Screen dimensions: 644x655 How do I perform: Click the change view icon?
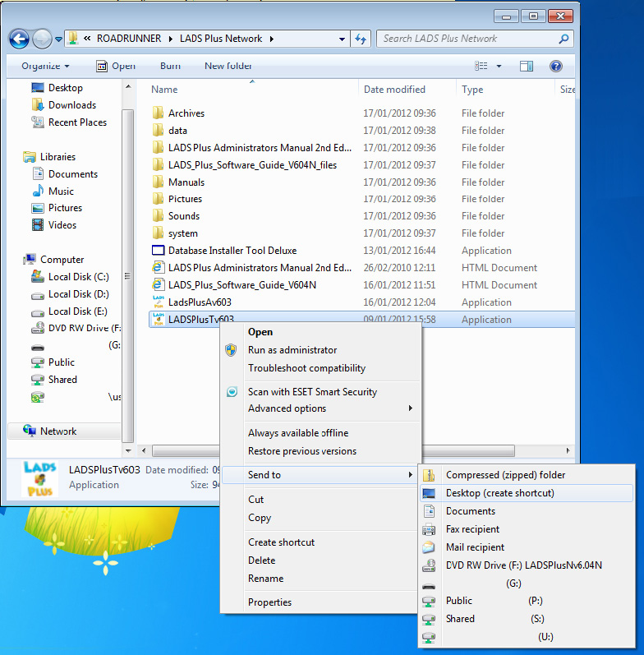pos(481,66)
